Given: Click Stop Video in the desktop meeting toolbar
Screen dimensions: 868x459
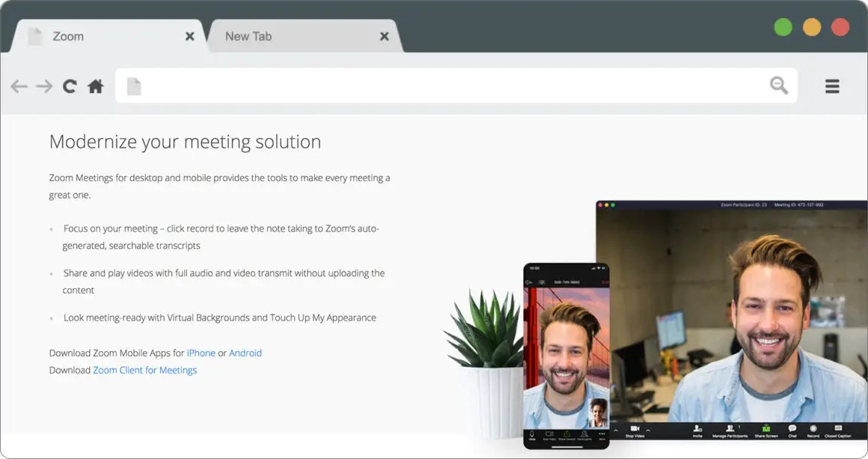Looking at the screenshot, I should pyautogui.click(x=635, y=431).
